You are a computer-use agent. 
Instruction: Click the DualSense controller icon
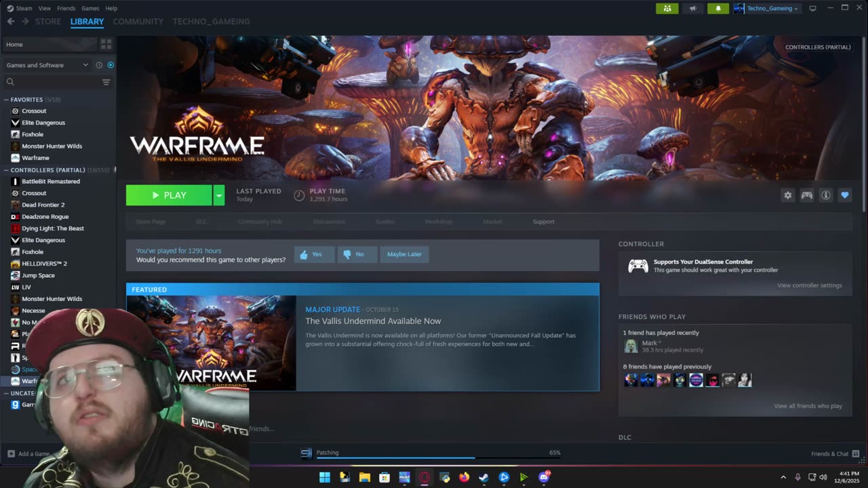pos(637,266)
